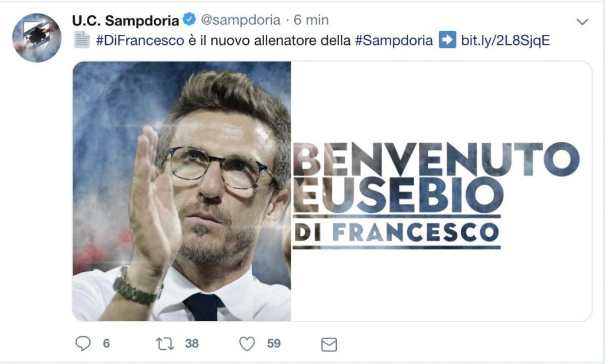Open the coach photo in the tweet image
Image resolution: width=605 pixels, height=364 pixels.
tap(182, 191)
